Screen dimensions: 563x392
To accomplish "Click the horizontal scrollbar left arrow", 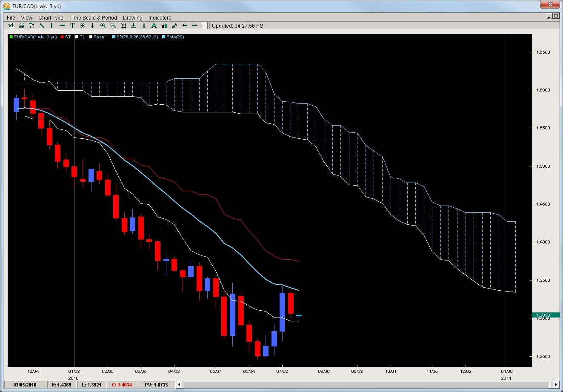I will coord(180,384).
